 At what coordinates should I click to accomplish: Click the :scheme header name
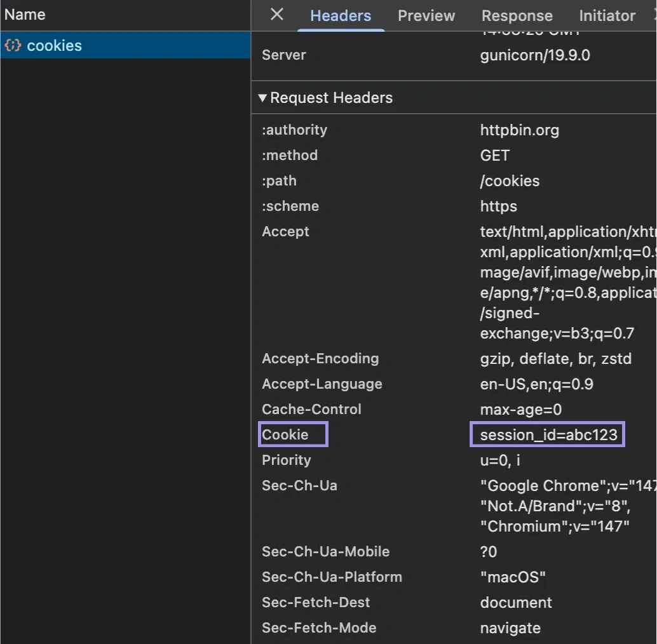click(290, 206)
